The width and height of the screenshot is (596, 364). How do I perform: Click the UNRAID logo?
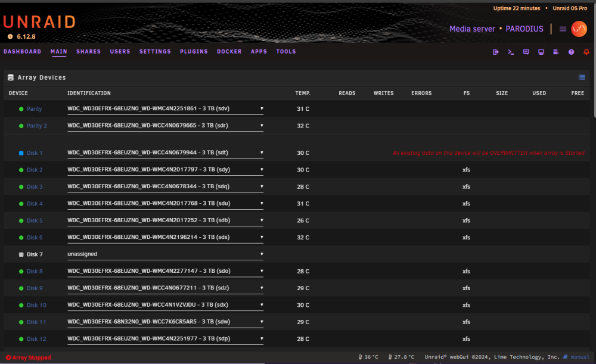[39, 22]
